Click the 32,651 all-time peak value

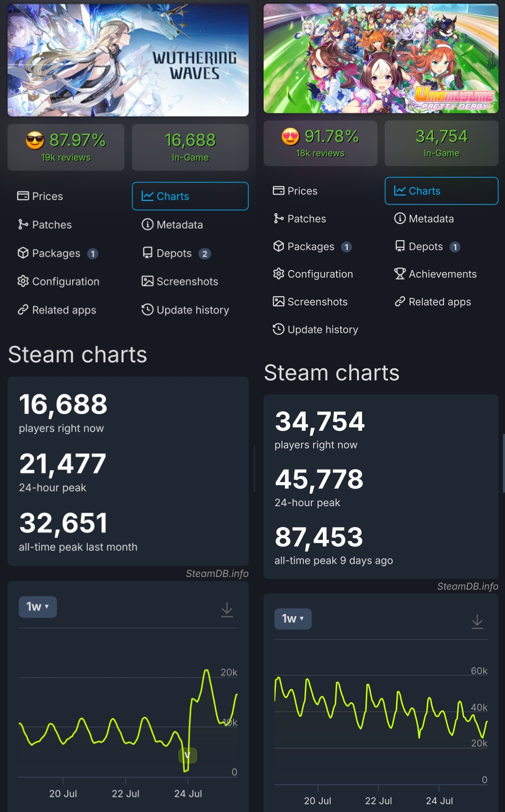(63, 523)
